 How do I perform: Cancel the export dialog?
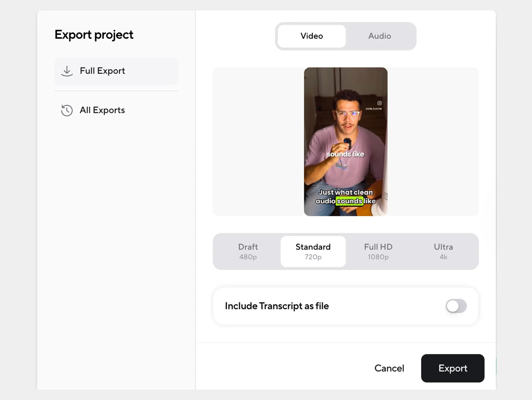point(389,368)
